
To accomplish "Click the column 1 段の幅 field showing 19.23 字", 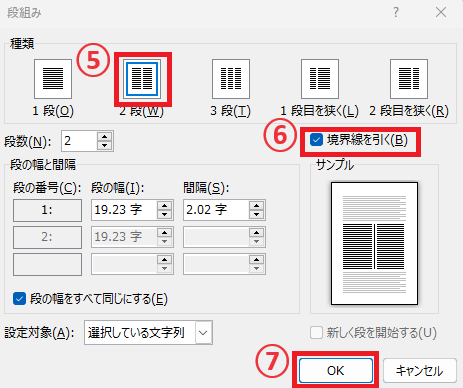I will click(x=124, y=210).
